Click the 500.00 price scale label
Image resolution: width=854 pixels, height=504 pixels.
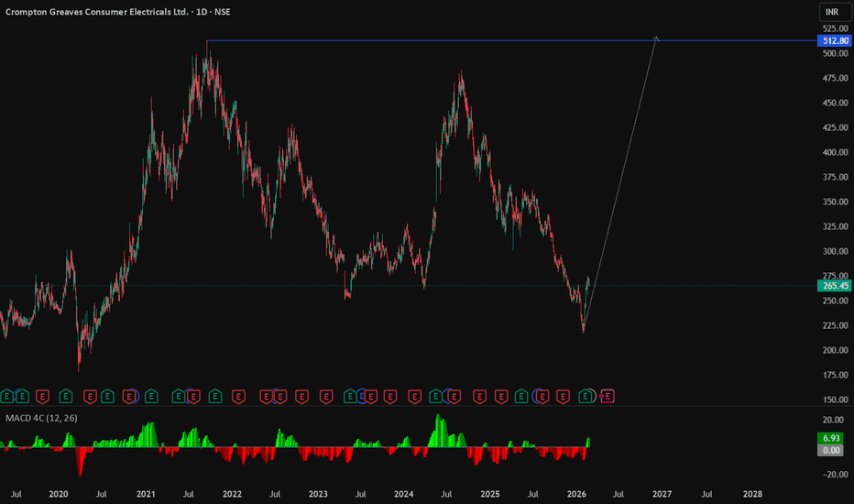(836, 53)
